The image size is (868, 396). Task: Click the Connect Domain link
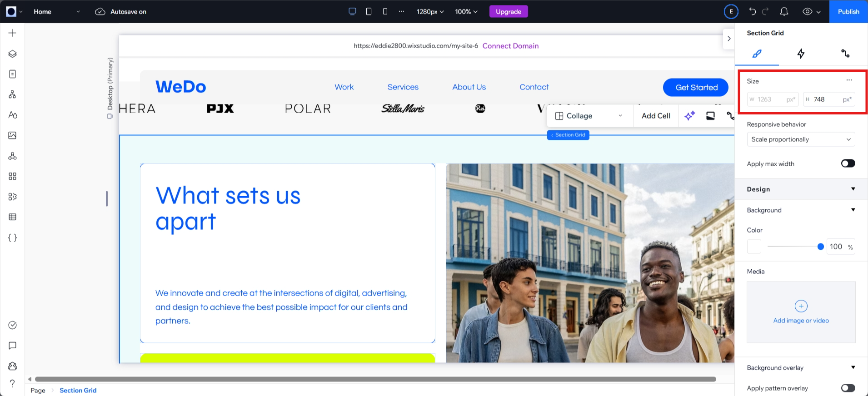click(510, 46)
